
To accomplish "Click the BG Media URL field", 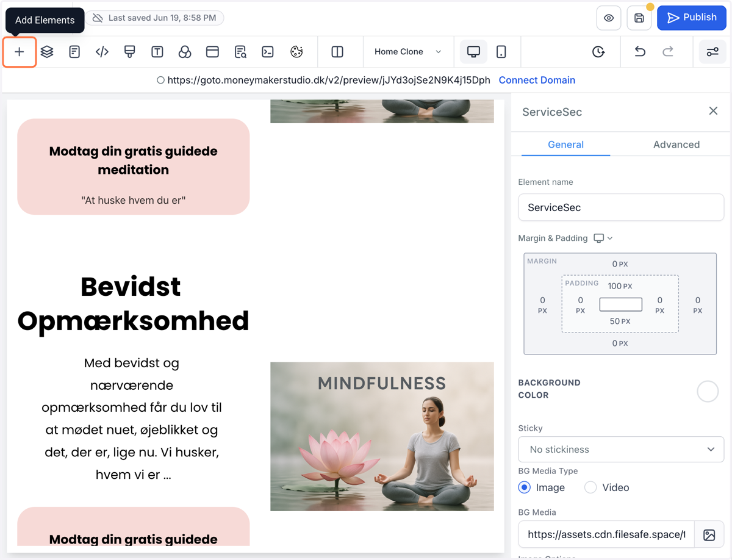I will [x=606, y=534].
